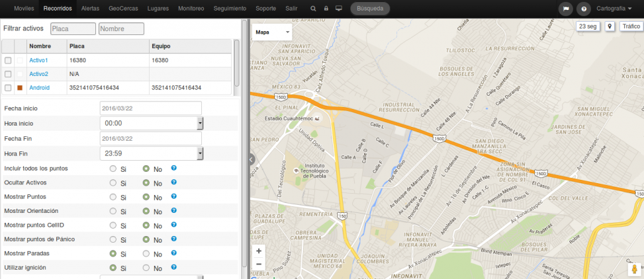Select Si for Mostrar puntos CellID
This screenshot has width=644, height=279.
(113, 225)
